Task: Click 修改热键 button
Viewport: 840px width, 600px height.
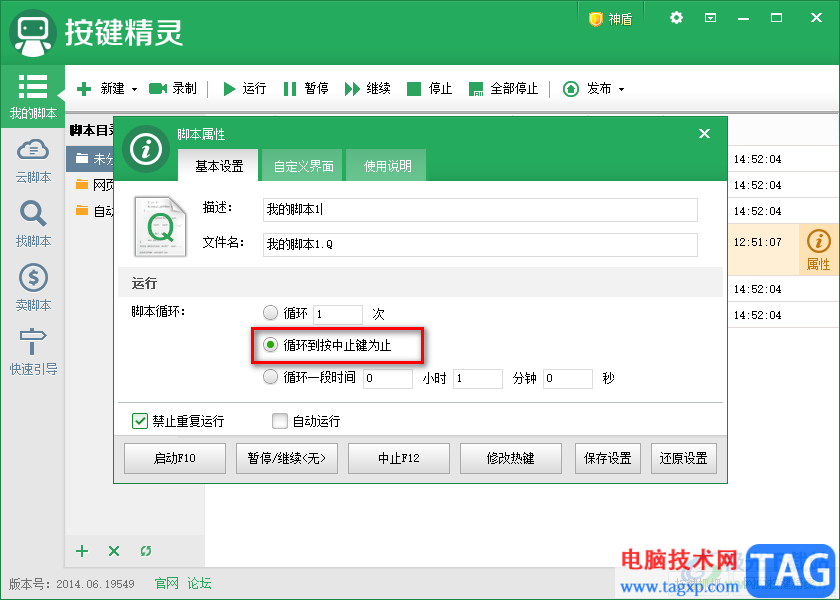Action: coord(511,459)
